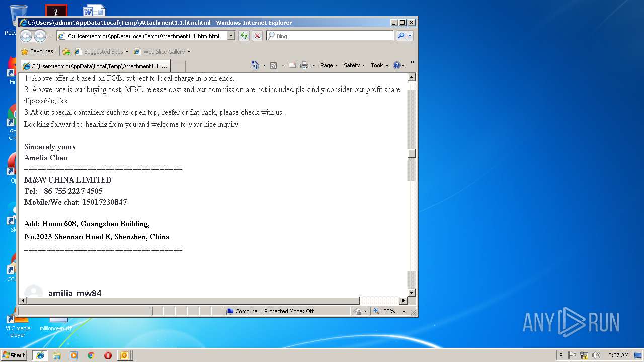Click the Read Mail envelope icon

(x=292, y=65)
